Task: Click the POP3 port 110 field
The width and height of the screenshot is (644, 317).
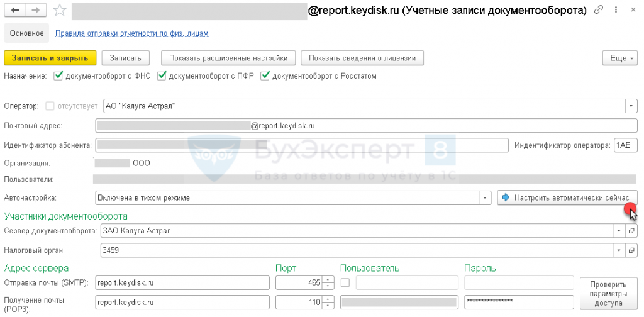Action: click(x=299, y=302)
